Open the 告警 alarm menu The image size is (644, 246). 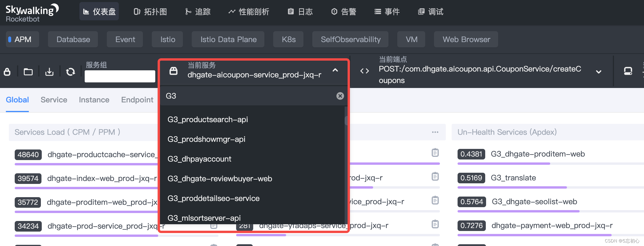343,11
